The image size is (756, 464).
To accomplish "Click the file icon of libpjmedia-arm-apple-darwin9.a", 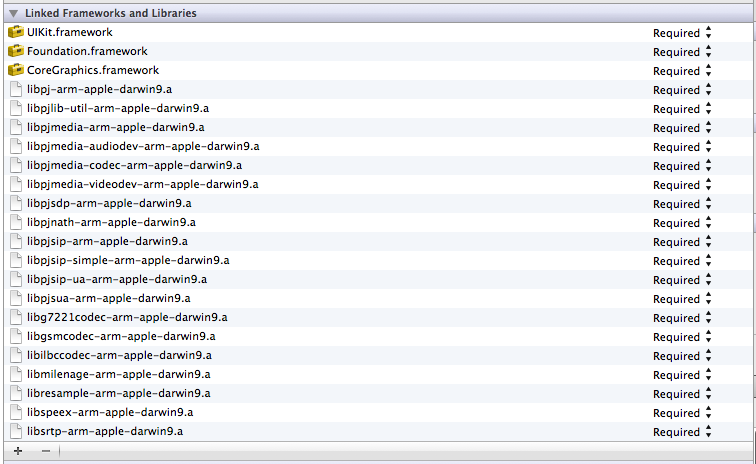I will [16, 127].
